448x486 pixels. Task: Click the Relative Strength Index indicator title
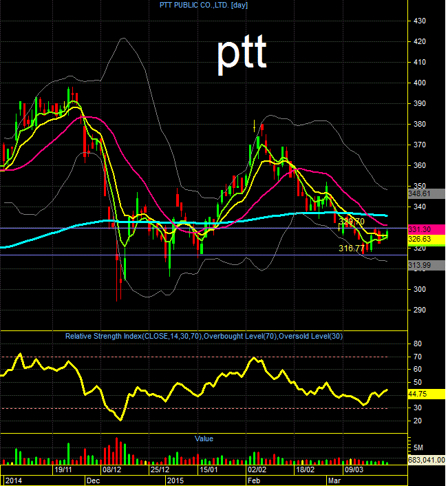coord(204,337)
